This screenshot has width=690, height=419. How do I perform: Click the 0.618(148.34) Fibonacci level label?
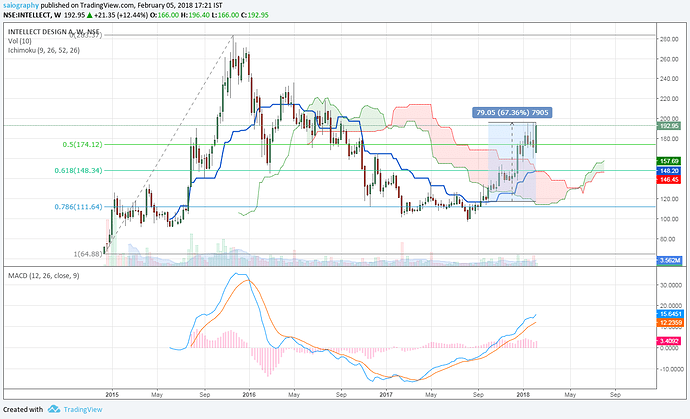tap(78, 170)
